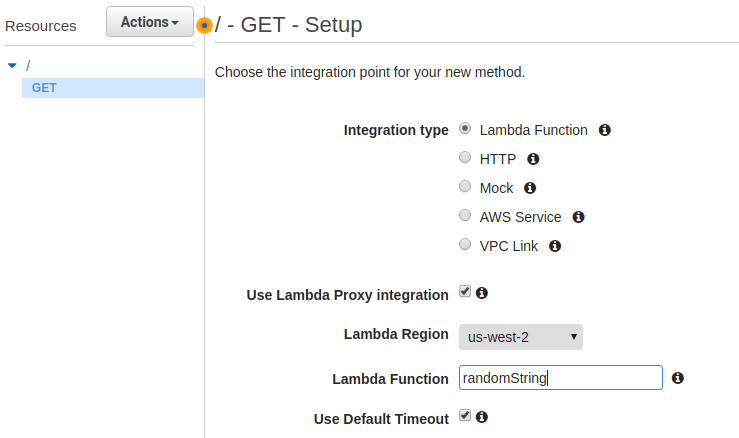Select HTTP integration type
Viewport: 739px width, 438px height.
tap(465, 157)
